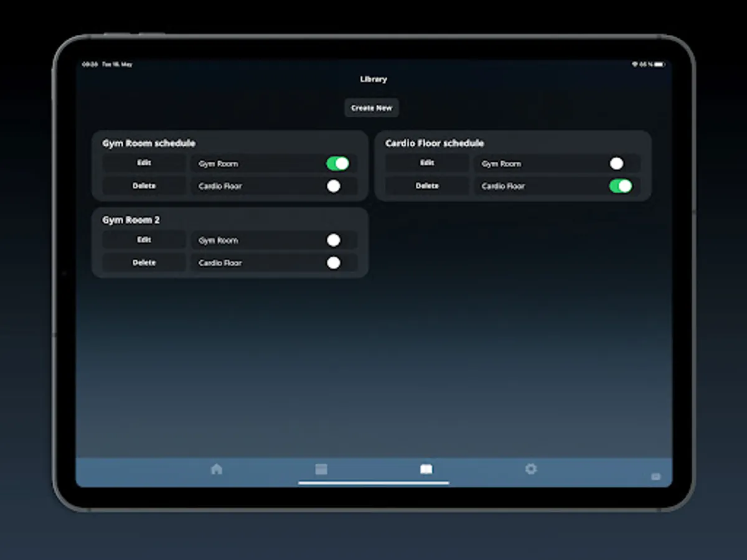The width and height of the screenshot is (747, 560).
Task: Click the 'Gym Room 2' card title
Action: pyautogui.click(x=131, y=220)
